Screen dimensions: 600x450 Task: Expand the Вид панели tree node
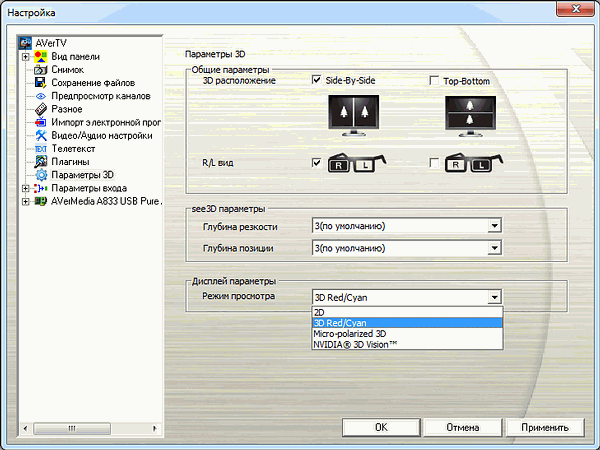25,57
